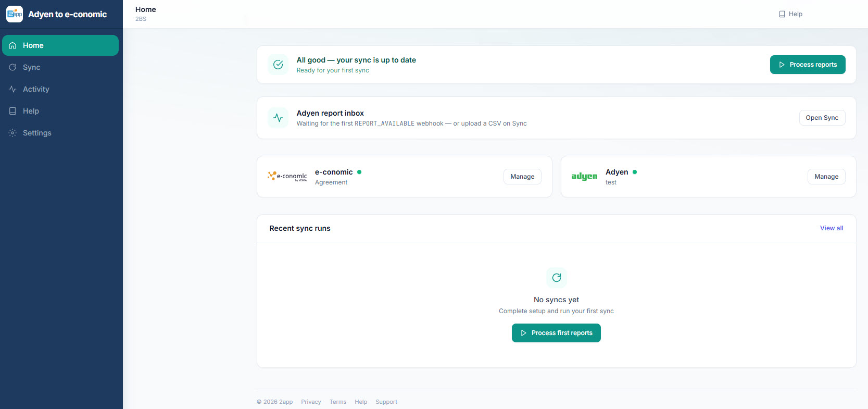The width and height of the screenshot is (868, 409).
Task: Click the Adyen report inbox pulse icon
Action: pyautogui.click(x=278, y=118)
